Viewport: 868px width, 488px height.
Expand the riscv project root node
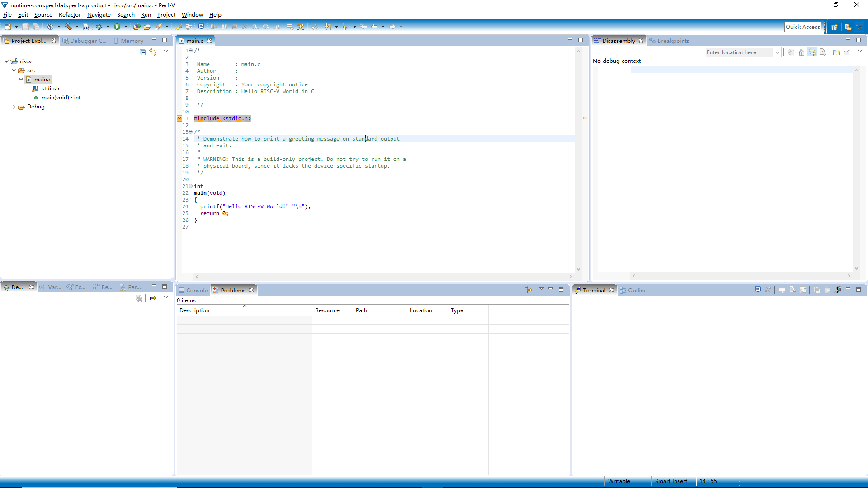click(x=7, y=61)
